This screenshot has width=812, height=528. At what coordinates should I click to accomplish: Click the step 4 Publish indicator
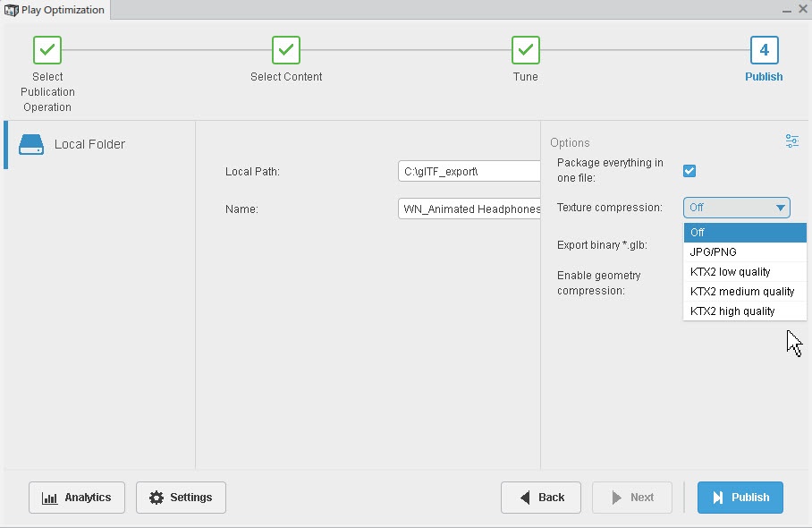[x=764, y=50]
